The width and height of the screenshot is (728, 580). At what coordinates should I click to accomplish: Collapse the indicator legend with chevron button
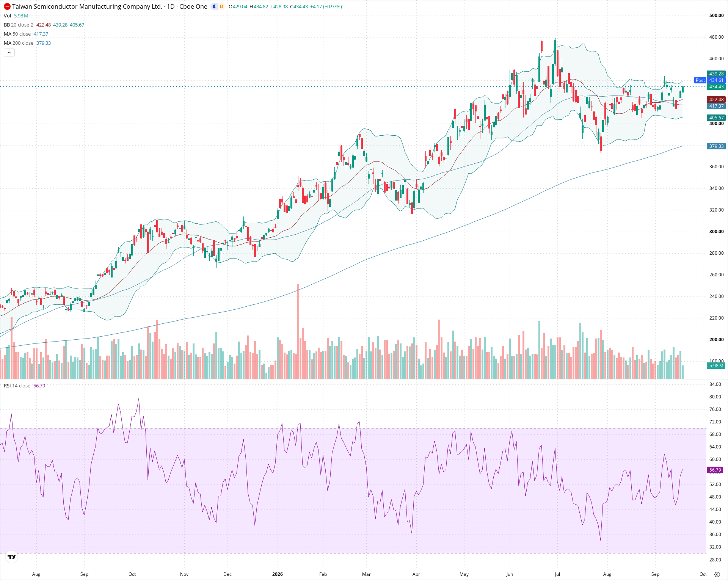[9, 53]
